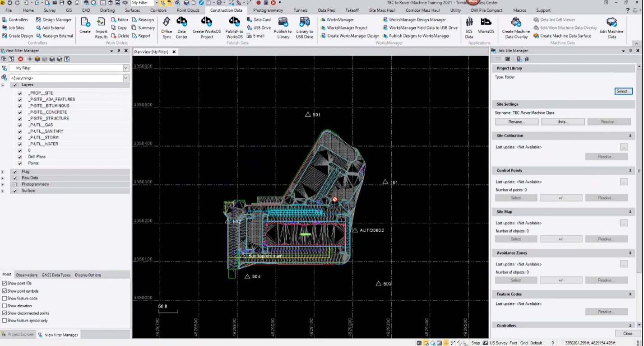Viewport: 644px width, 346px height.
Task: Collapse the Control Points section
Action: click(630, 170)
